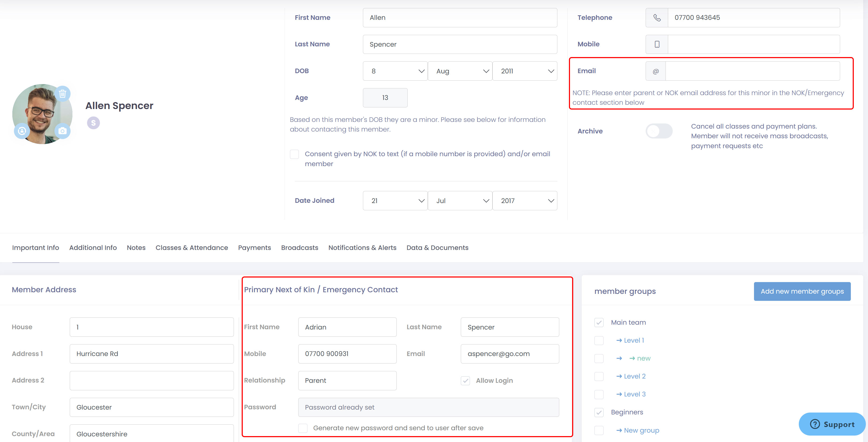Open the Level 2 group link
The height and width of the screenshot is (442, 868).
pyautogui.click(x=634, y=376)
